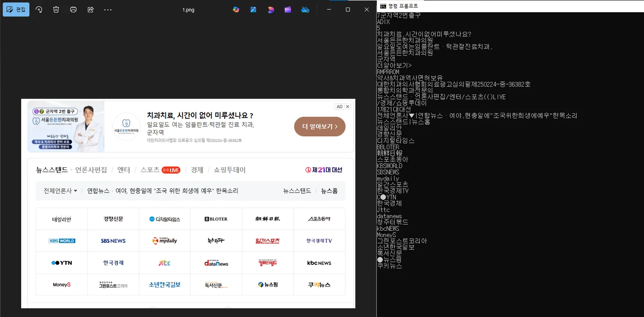Select the 스포츠 LIVE tab
This screenshot has height=317, width=644.
tap(160, 170)
